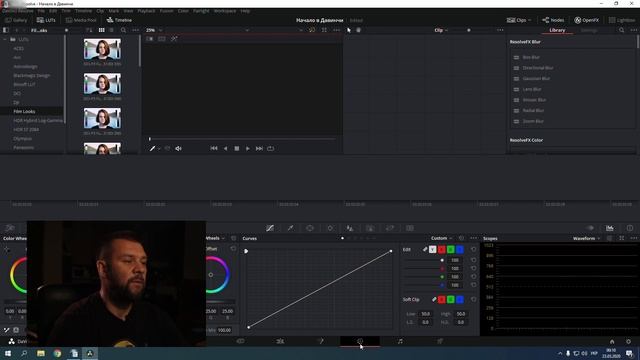
Task: Jump to first frame in viewer
Action: (x=214, y=149)
